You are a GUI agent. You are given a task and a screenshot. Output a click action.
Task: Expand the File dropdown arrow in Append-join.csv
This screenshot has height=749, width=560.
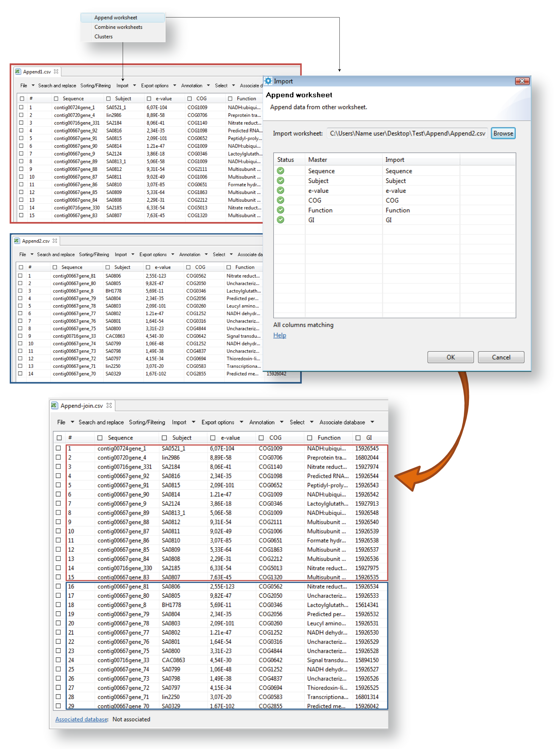pyautogui.click(x=72, y=422)
